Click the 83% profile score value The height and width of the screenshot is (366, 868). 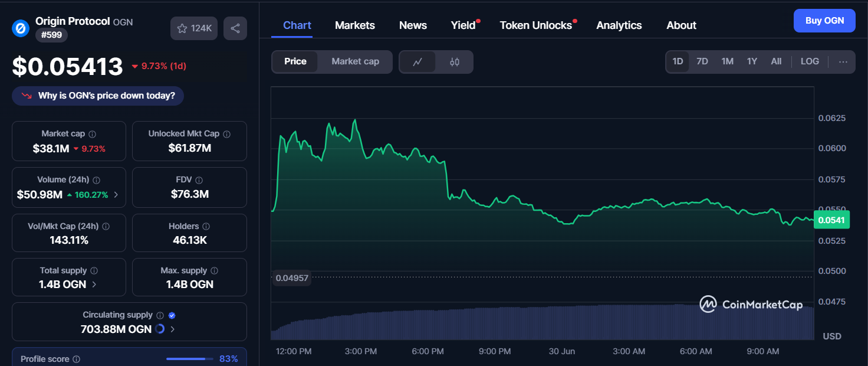click(x=228, y=359)
